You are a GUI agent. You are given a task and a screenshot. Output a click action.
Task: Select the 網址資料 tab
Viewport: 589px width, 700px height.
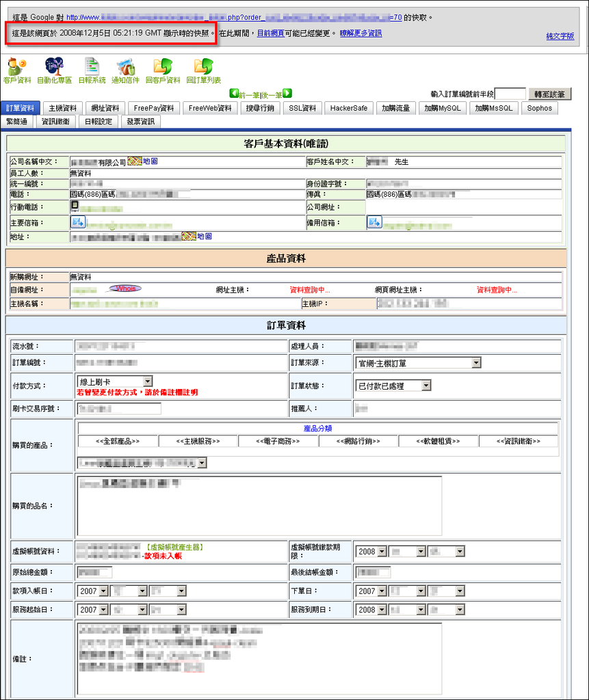pos(105,108)
